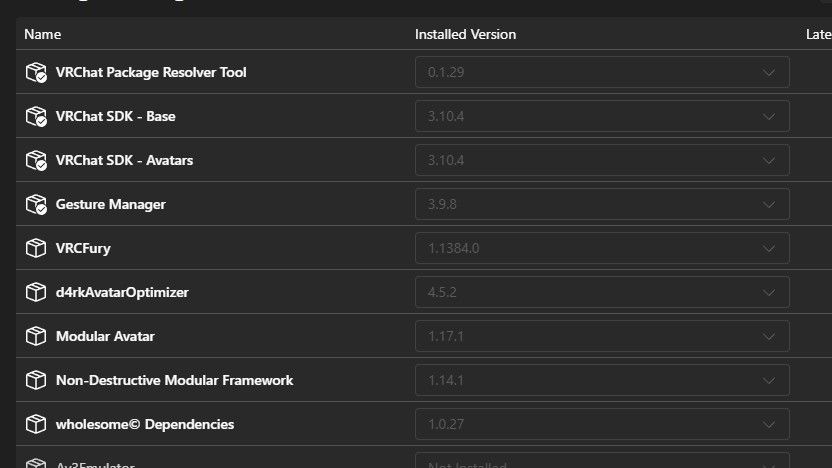Click the d4rkAvatarOptimizer package icon
The width and height of the screenshot is (832, 468).
tap(36, 292)
